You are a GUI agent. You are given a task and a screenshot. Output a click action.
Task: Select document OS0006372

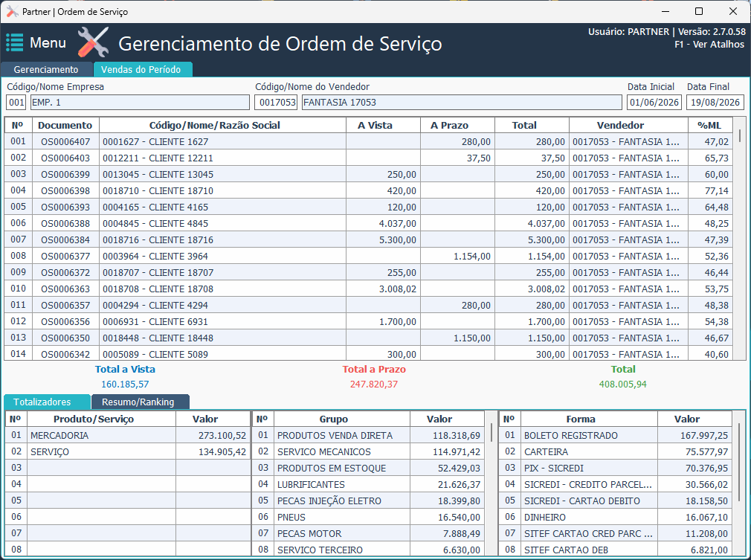(x=65, y=273)
